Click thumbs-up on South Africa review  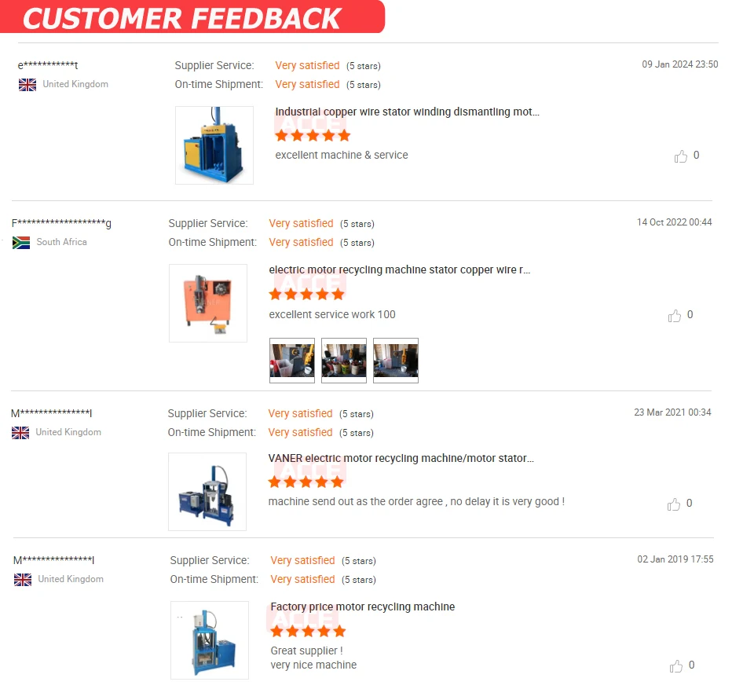pos(675,316)
